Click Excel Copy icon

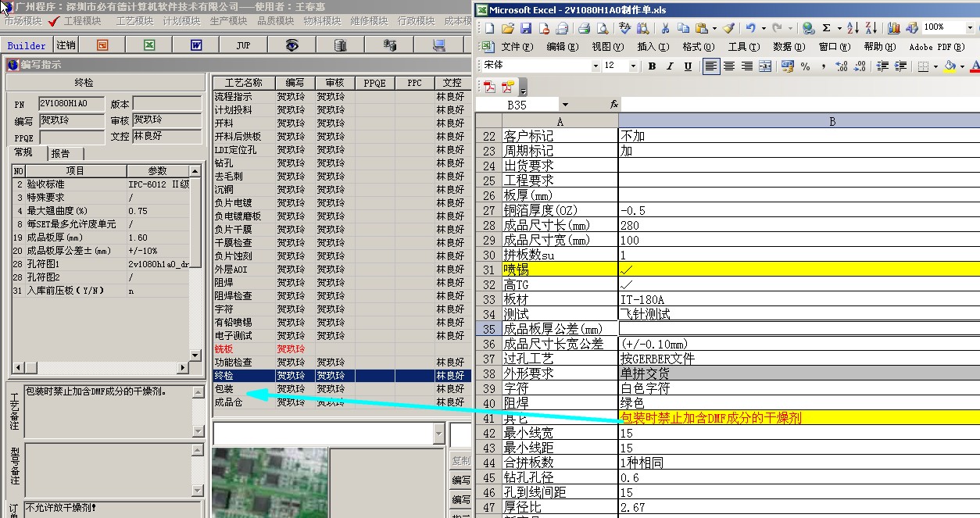pos(683,28)
